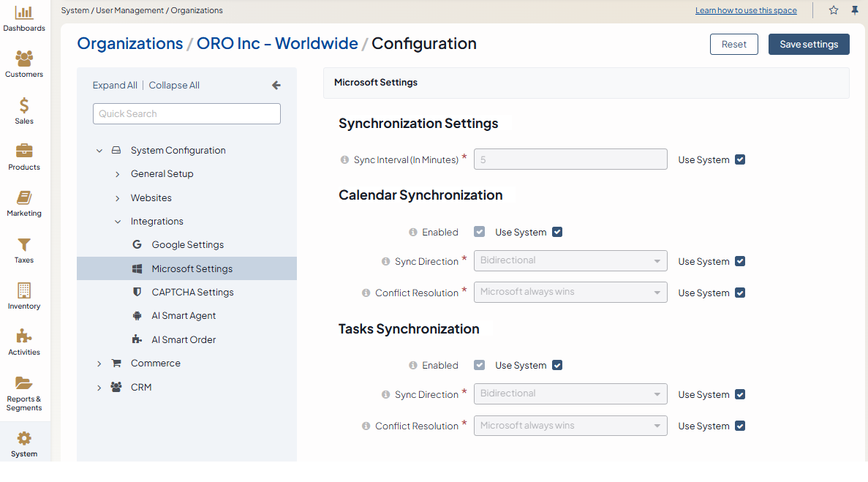Click the pin icon in top bar
The width and height of the screenshot is (868, 482).
pyautogui.click(x=854, y=10)
